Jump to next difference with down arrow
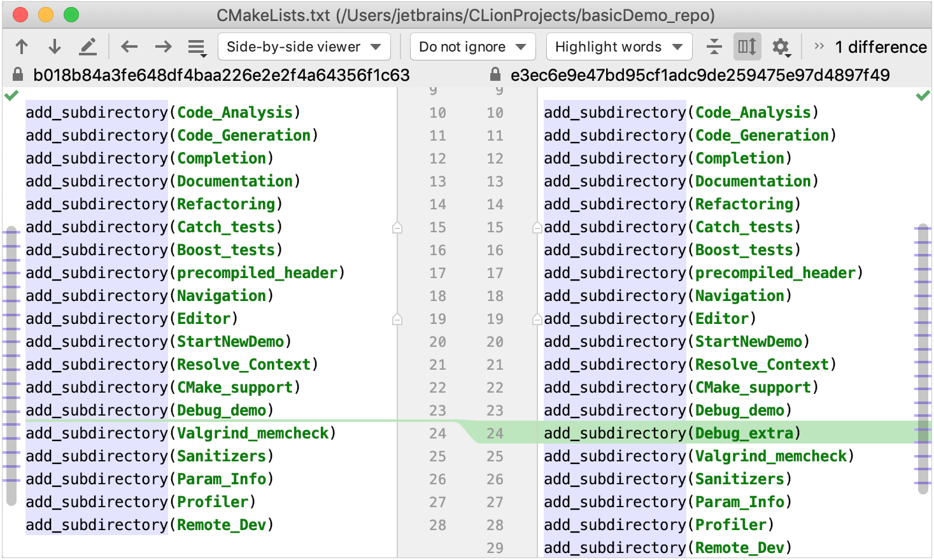Image resolution: width=934 pixels, height=560 pixels. [54, 46]
